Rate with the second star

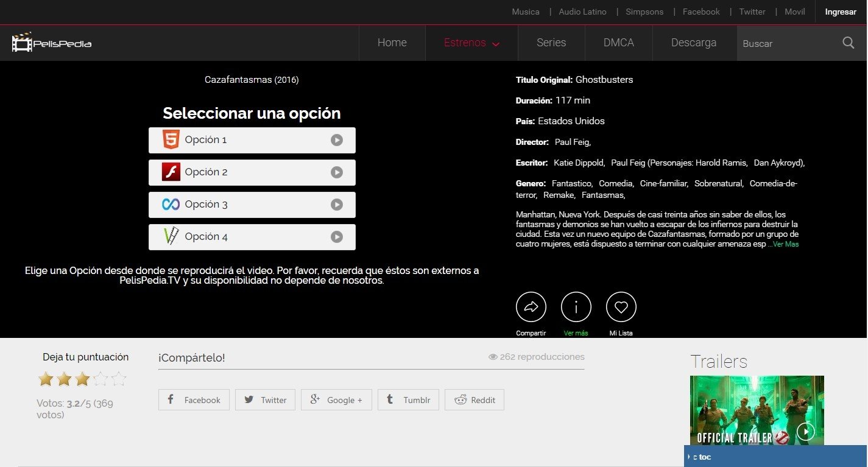(64, 379)
